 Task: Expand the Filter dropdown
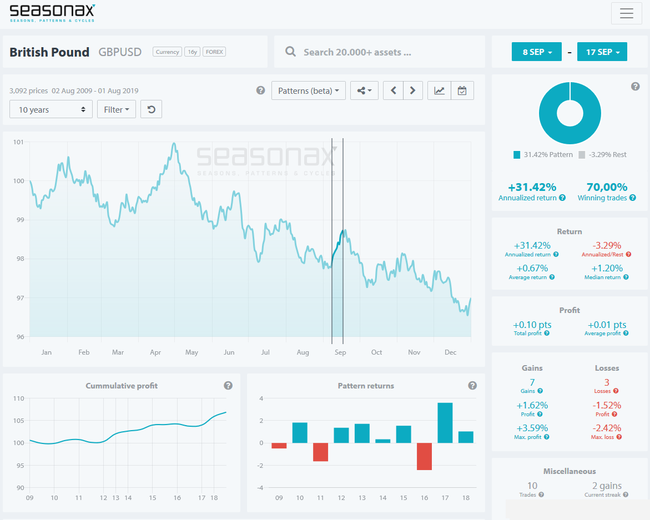click(x=116, y=109)
